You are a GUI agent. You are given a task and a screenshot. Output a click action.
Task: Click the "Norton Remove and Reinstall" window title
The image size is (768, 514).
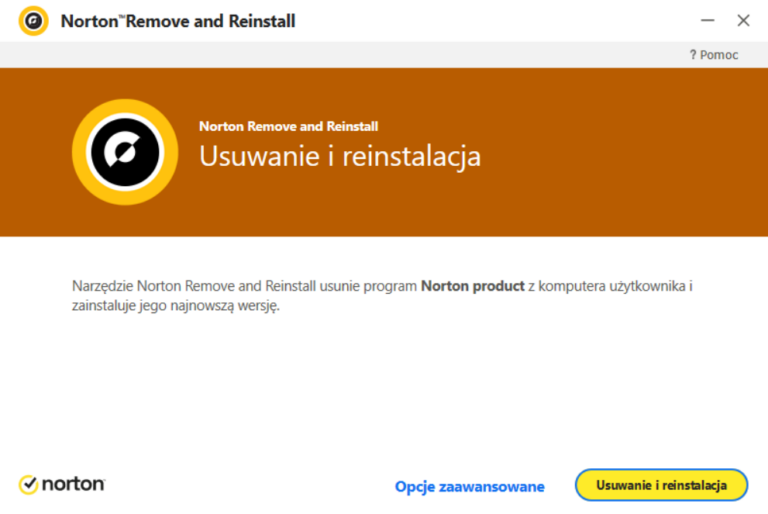(x=178, y=21)
